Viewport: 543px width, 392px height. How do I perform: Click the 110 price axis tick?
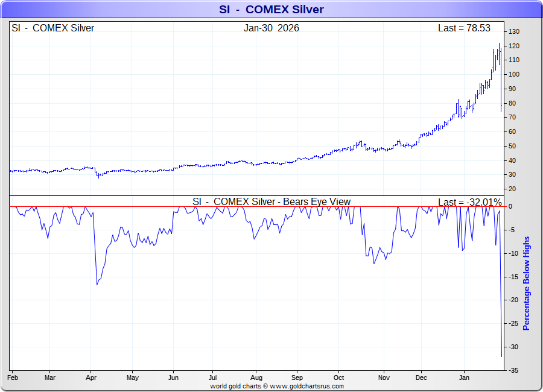coord(514,60)
